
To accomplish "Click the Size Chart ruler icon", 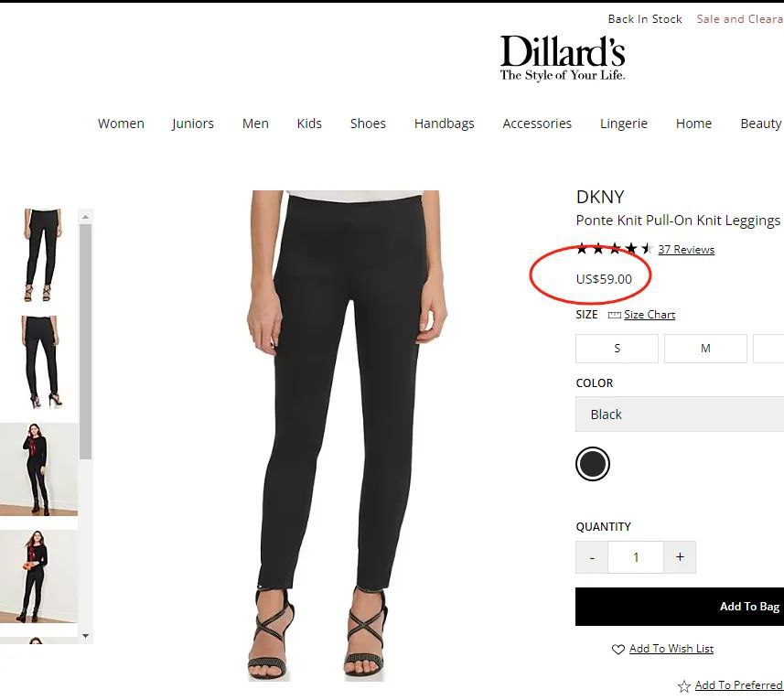I will (x=614, y=315).
